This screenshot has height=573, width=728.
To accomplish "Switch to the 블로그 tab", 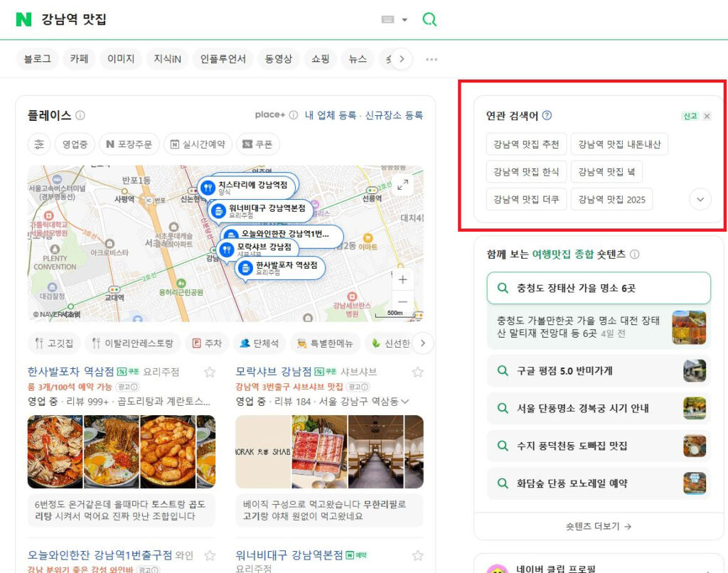I will pos(38,59).
